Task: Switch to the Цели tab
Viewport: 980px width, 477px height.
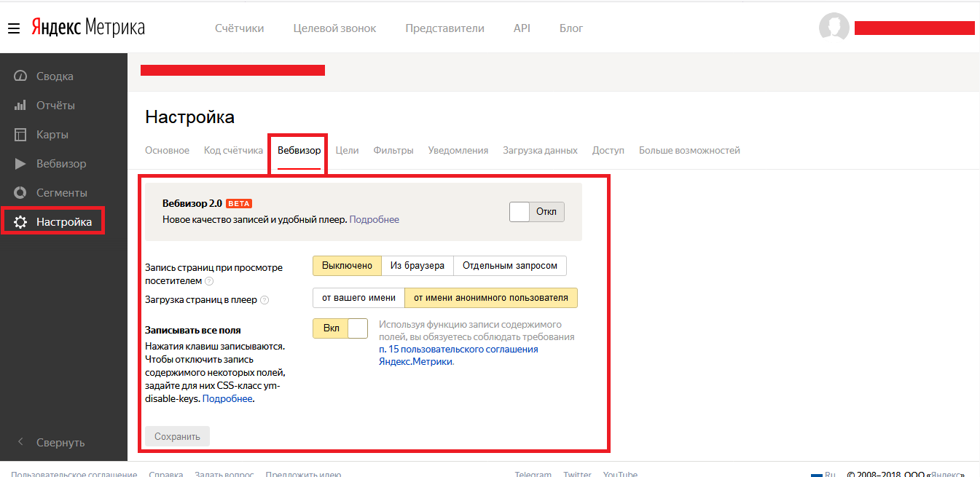Action: [x=347, y=151]
